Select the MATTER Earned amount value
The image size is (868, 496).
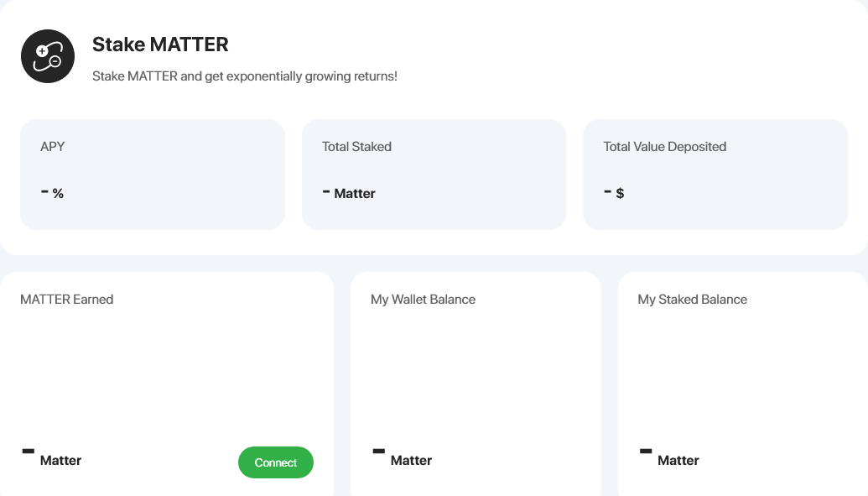click(x=51, y=457)
